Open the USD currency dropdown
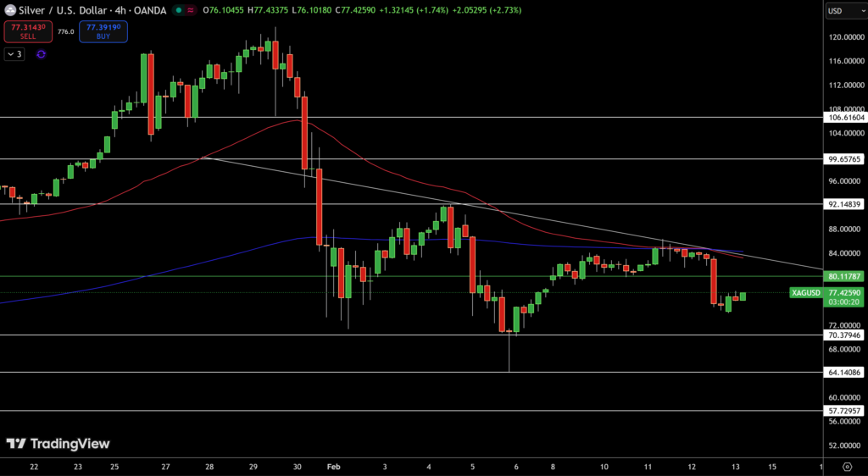 coord(845,11)
